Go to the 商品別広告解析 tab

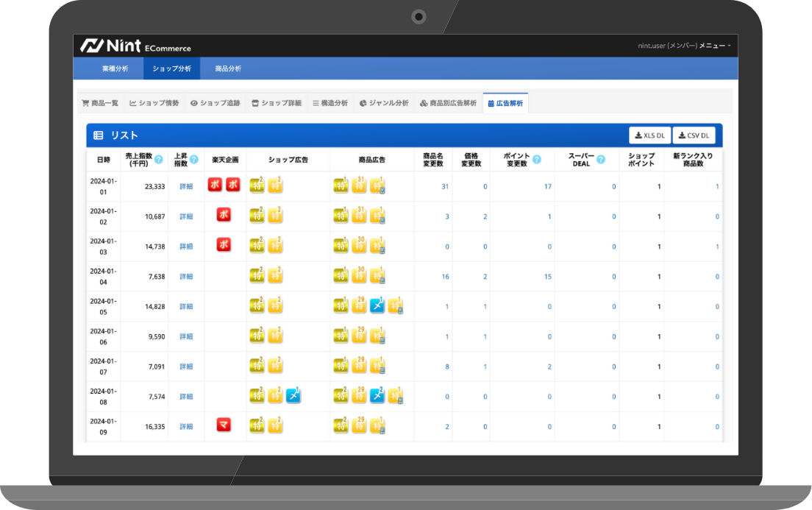[x=448, y=103]
